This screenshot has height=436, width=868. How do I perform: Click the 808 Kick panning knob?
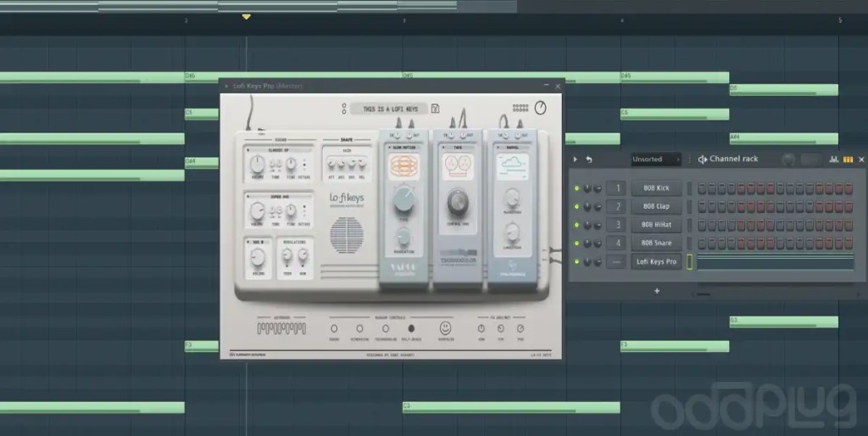click(x=587, y=189)
